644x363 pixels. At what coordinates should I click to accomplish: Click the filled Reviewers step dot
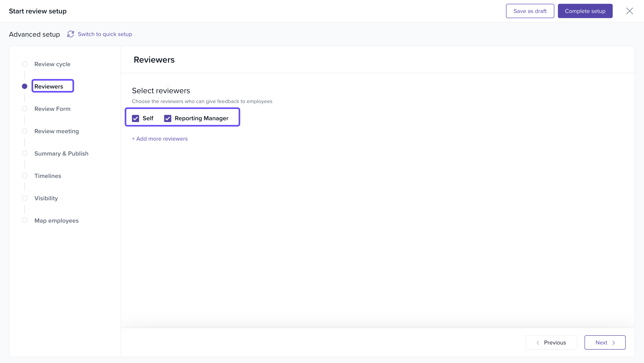25,86
